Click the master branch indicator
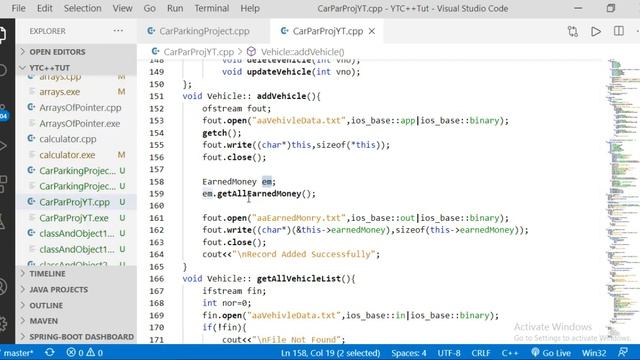The height and width of the screenshot is (360, 640). [17, 353]
